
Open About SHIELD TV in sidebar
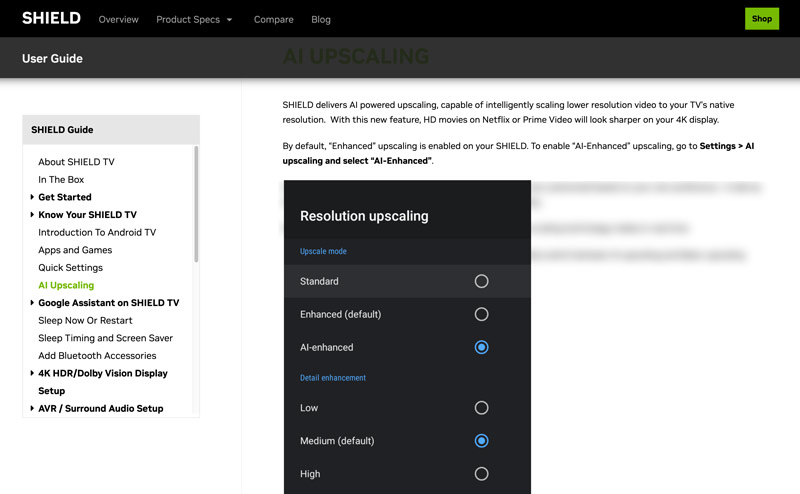(x=77, y=162)
